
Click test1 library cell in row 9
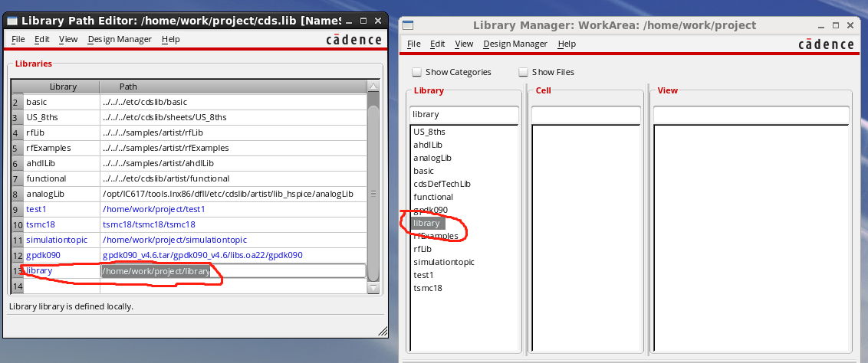click(x=61, y=209)
